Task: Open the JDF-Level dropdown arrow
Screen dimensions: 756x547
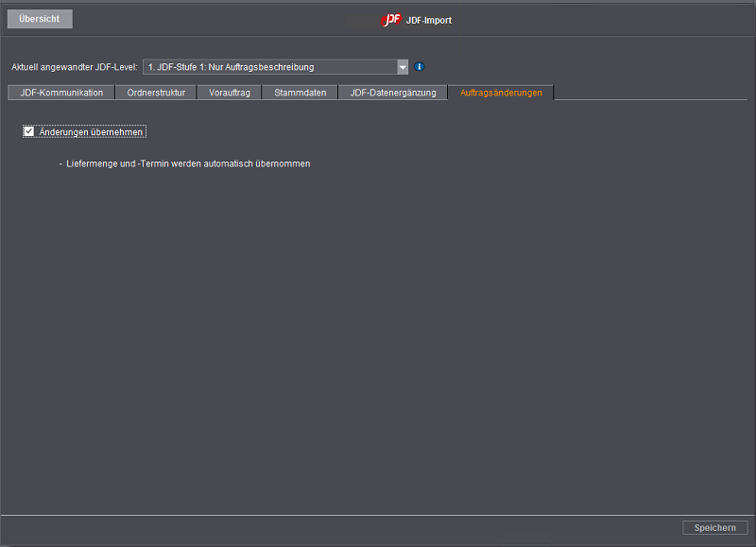Action: 402,67
